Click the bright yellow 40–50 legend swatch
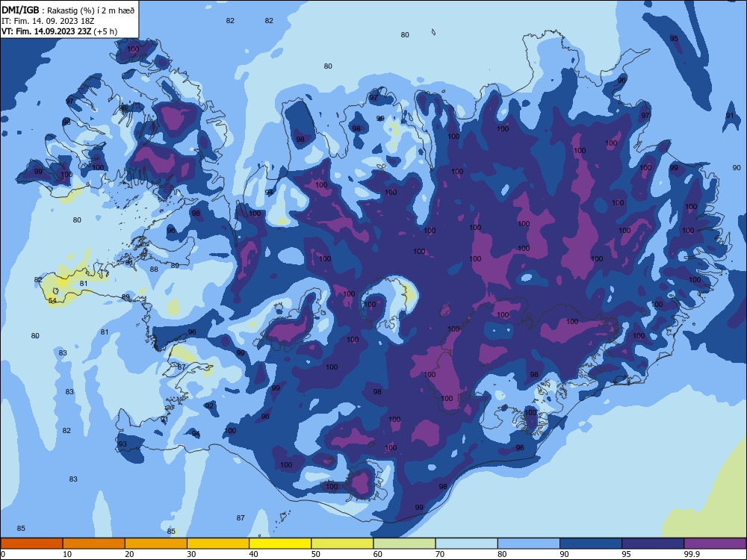Image resolution: width=747 pixels, height=560 pixels. pyautogui.click(x=280, y=544)
